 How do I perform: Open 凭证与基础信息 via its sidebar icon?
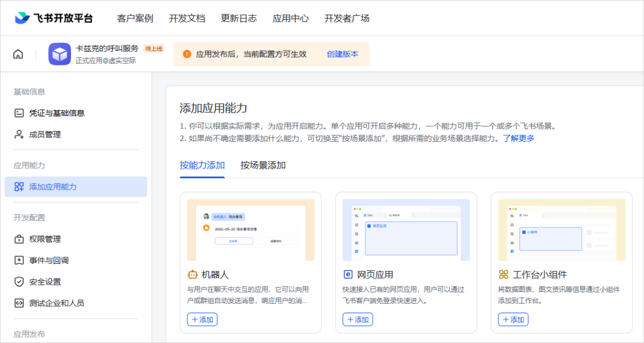[x=19, y=113]
